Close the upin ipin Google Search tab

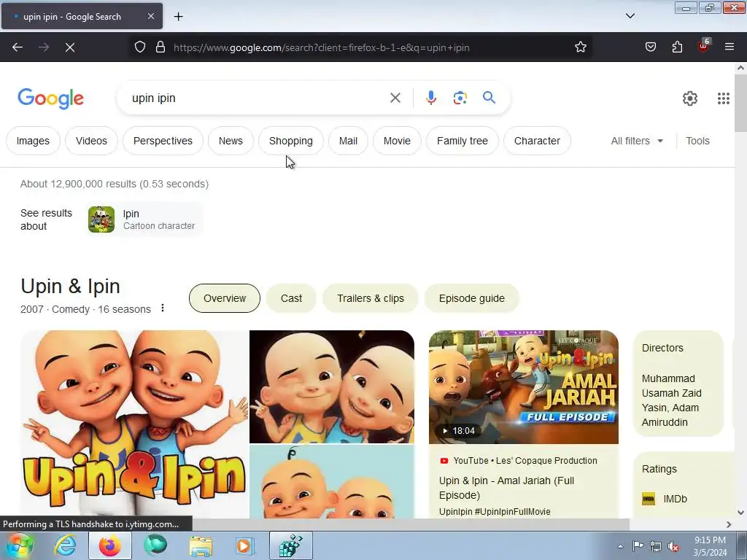point(150,16)
